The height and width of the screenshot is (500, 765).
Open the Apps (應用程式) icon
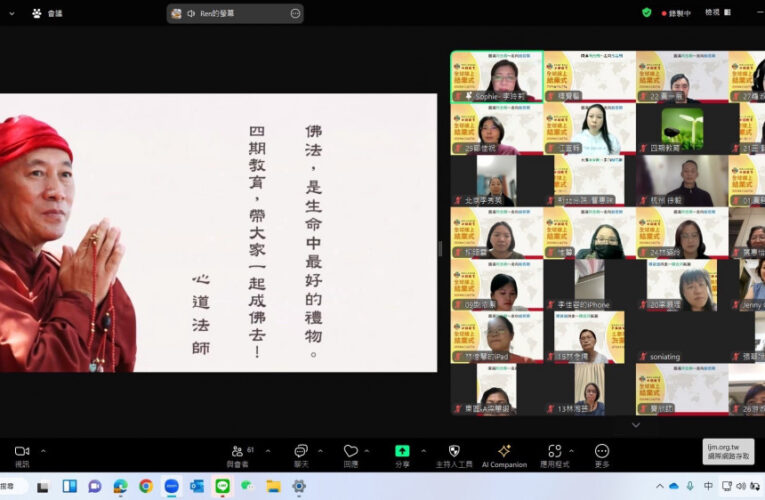pyautogui.click(x=555, y=452)
